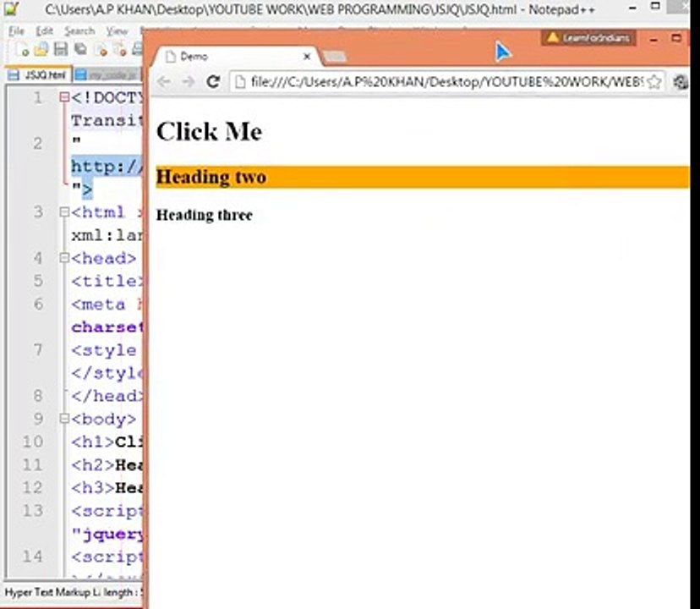Click the <h2> tag on line 11

click(x=93, y=464)
